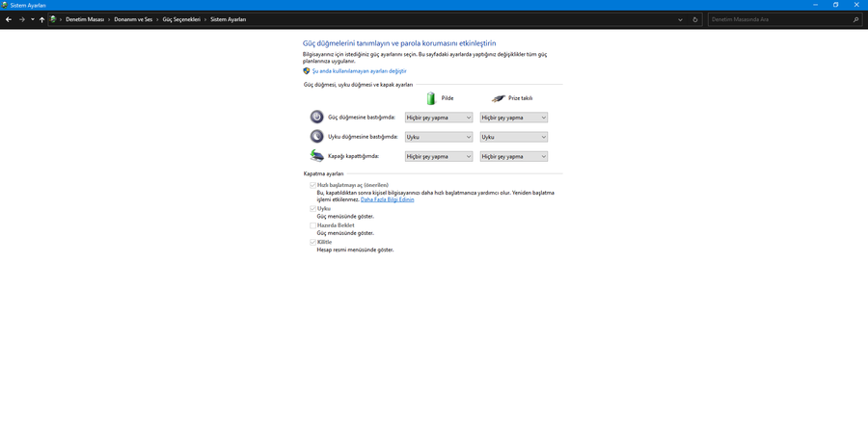Click the Prize takılı plug icon

499,98
